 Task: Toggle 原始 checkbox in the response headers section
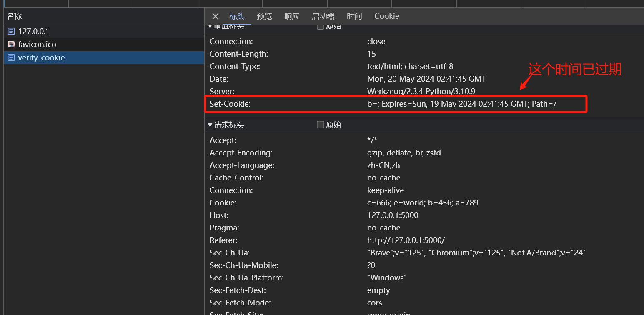(321, 27)
